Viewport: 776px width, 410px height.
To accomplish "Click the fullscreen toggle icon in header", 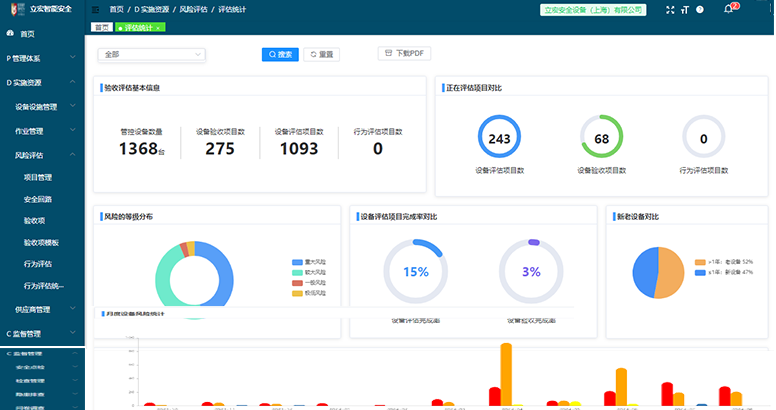I will tap(670, 9).
